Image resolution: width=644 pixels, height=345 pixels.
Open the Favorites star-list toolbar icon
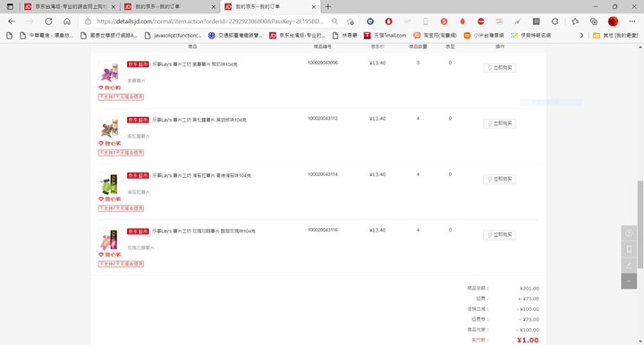(575, 21)
